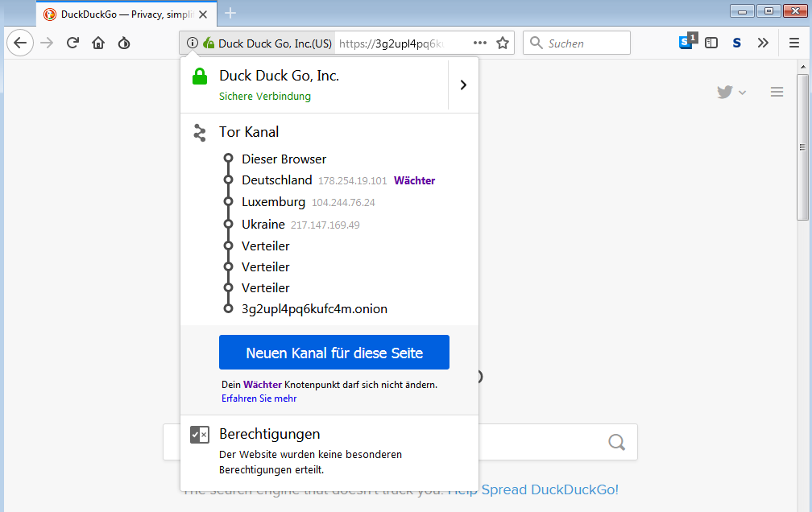812x512 pixels.
Task: Go back with the back arrow button
Action: point(20,43)
